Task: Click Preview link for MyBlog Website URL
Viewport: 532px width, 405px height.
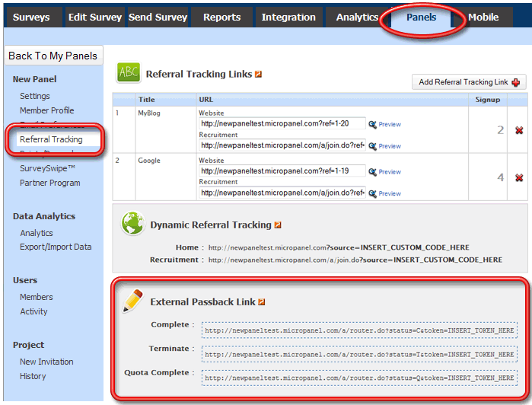Action: [390, 125]
